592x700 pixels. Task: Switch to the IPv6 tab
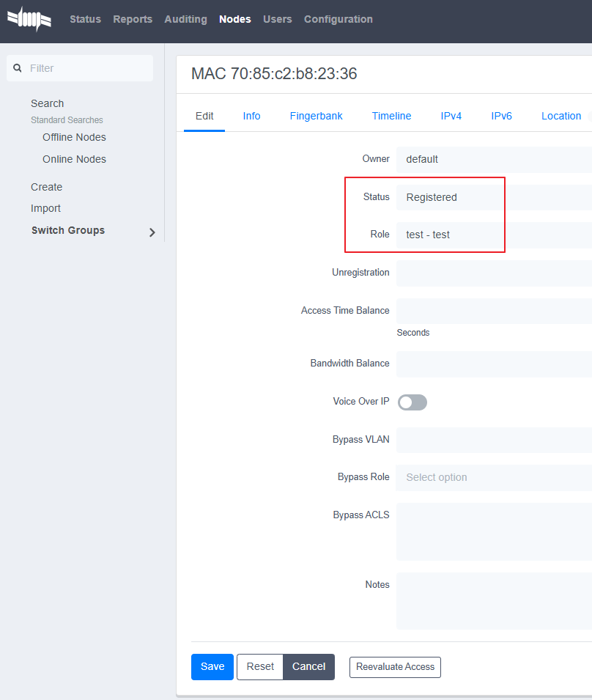pyautogui.click(x=501, y=116)
